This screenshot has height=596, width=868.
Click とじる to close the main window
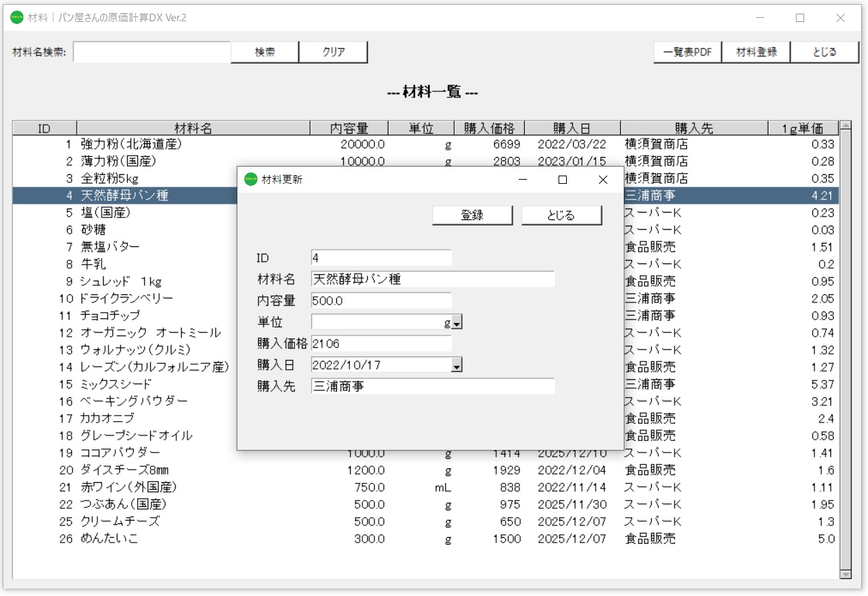[824, 51]
